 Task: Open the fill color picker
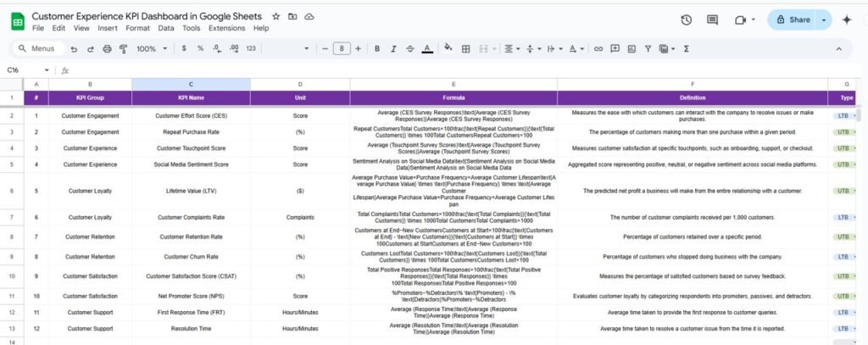pos(448,48)
